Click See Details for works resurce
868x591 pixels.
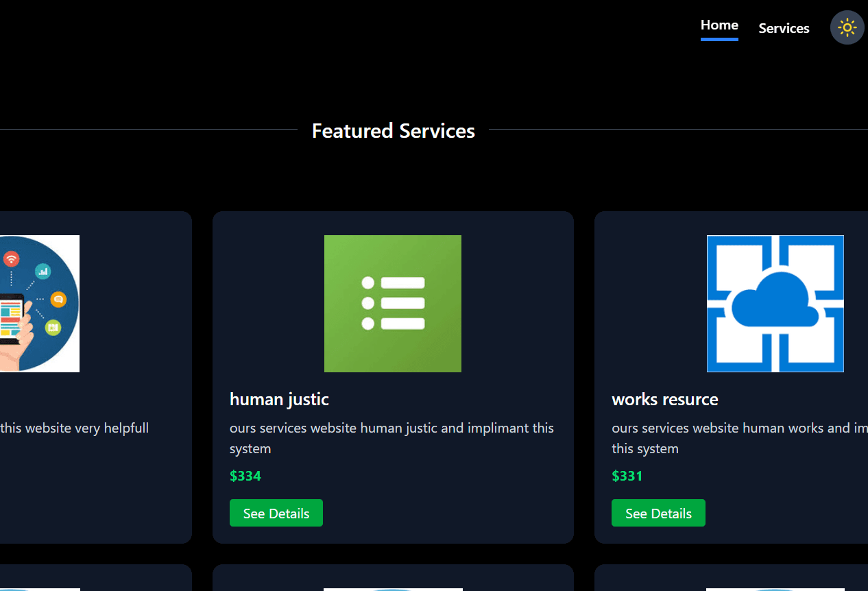[x=658, y=513]
